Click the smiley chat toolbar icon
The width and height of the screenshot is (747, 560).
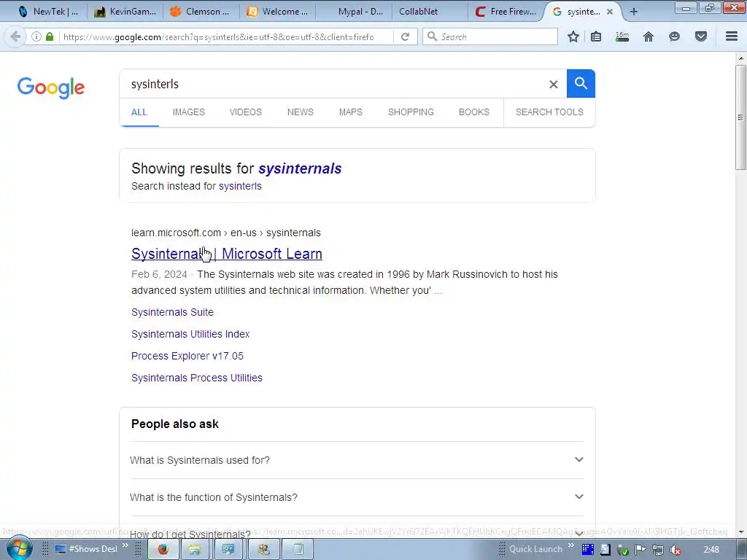coord(674,36)
